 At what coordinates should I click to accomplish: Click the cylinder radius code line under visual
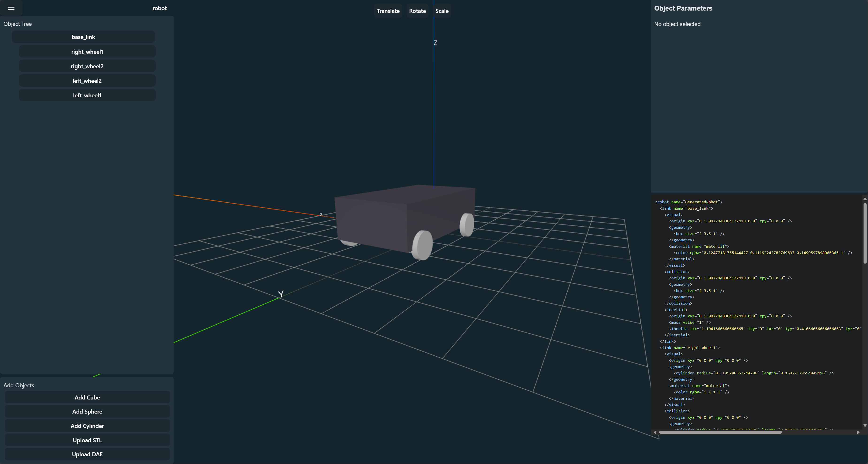pos(754,373)
